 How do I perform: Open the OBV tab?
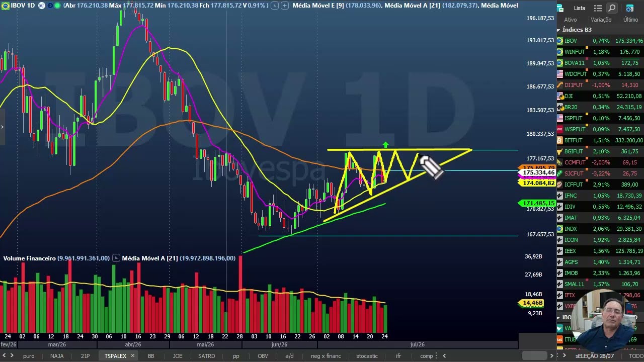tap(263, 356)
